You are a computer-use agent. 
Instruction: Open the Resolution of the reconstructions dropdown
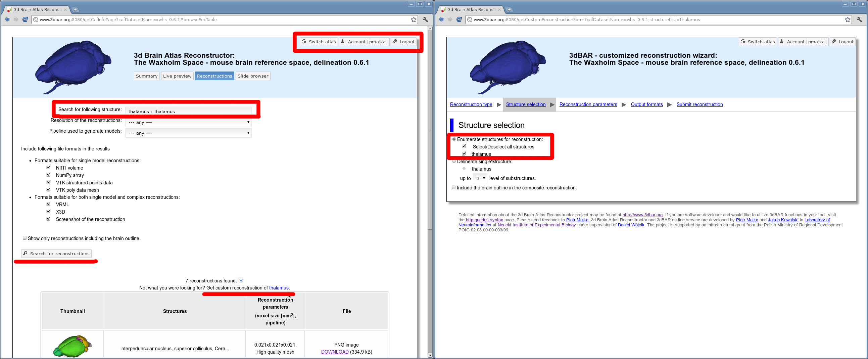(188, 122)
